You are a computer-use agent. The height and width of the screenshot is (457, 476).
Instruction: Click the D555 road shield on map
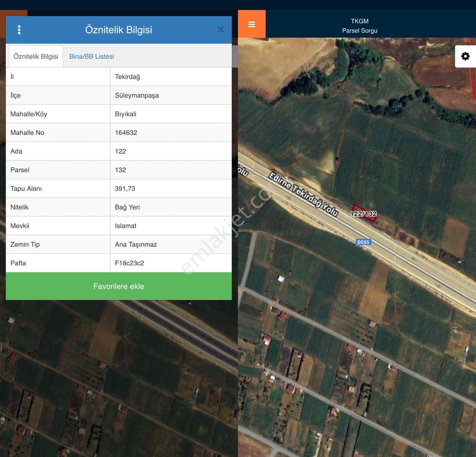point(363,242)
